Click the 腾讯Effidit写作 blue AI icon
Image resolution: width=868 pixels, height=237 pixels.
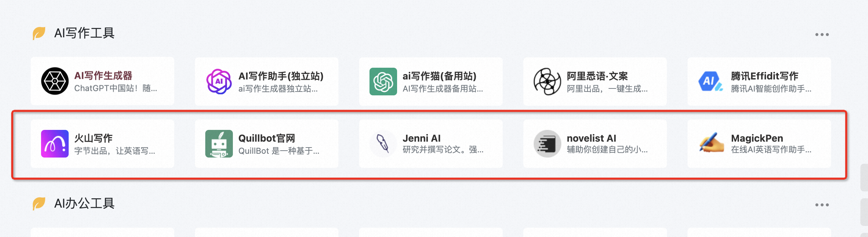point(711,82)
